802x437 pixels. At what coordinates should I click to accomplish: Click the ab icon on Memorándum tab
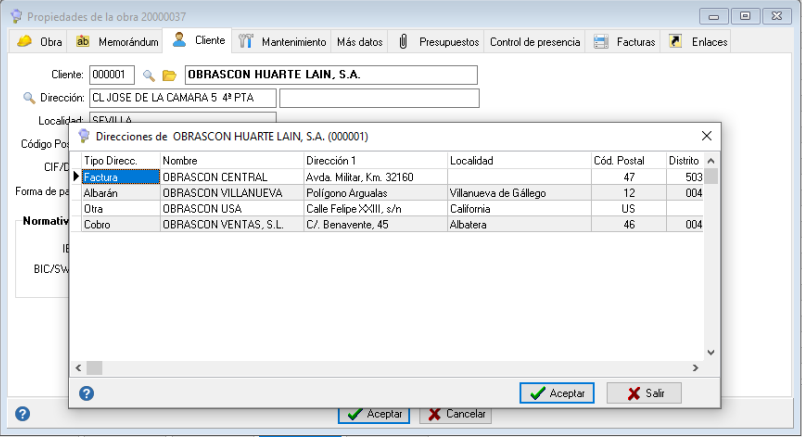pyautogui.click(x=82, y=41)
